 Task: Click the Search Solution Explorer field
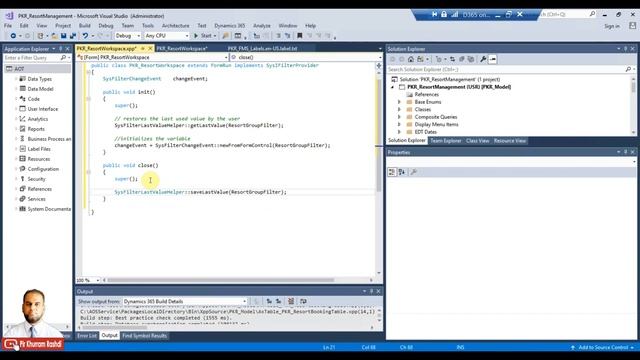point(505,69)
